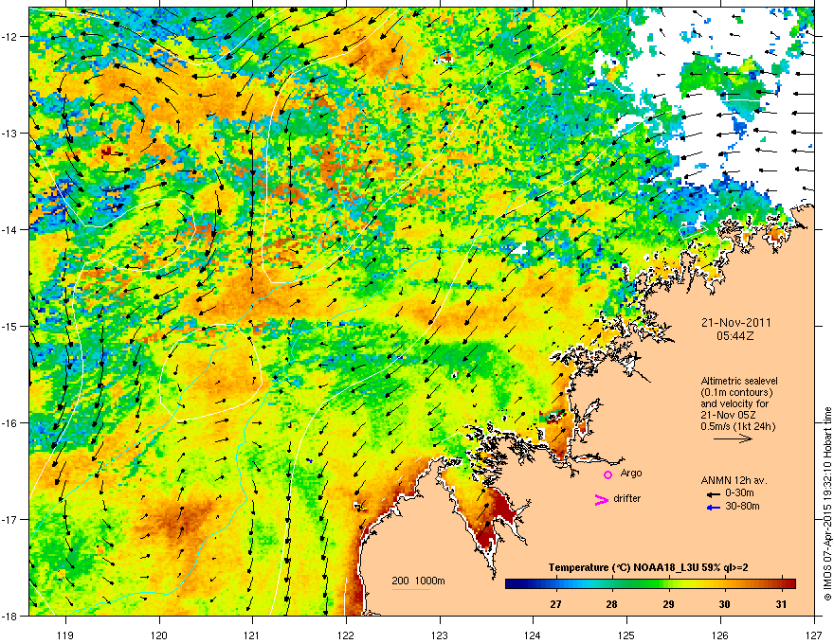This screenshot has width=834, height=644.
Task: Click the 31 tick on the color bar
Action: pyautogui.click(x=781, y=604)
